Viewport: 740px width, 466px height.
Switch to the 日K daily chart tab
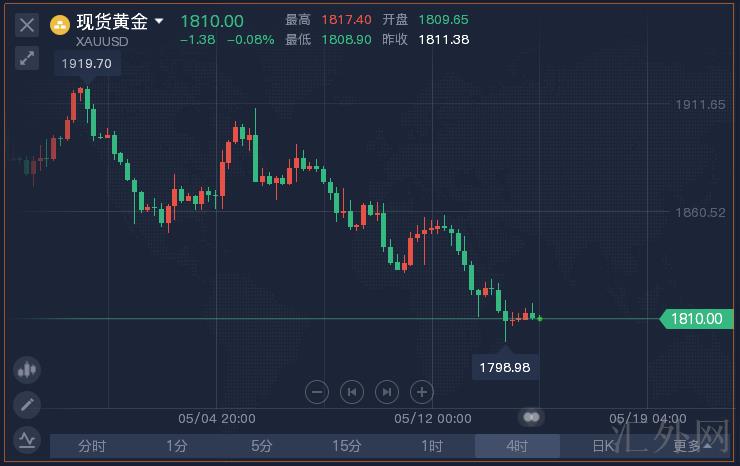(x=602, y=446)
